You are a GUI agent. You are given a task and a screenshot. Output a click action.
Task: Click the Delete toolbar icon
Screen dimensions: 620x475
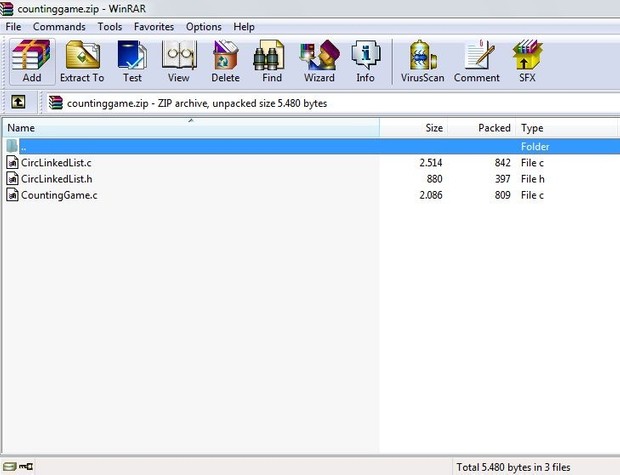click(x=225, y=61)
